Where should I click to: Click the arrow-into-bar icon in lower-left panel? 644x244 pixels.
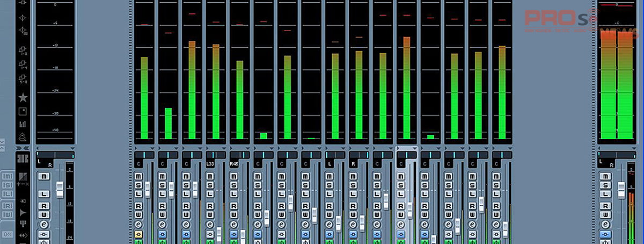23,201
